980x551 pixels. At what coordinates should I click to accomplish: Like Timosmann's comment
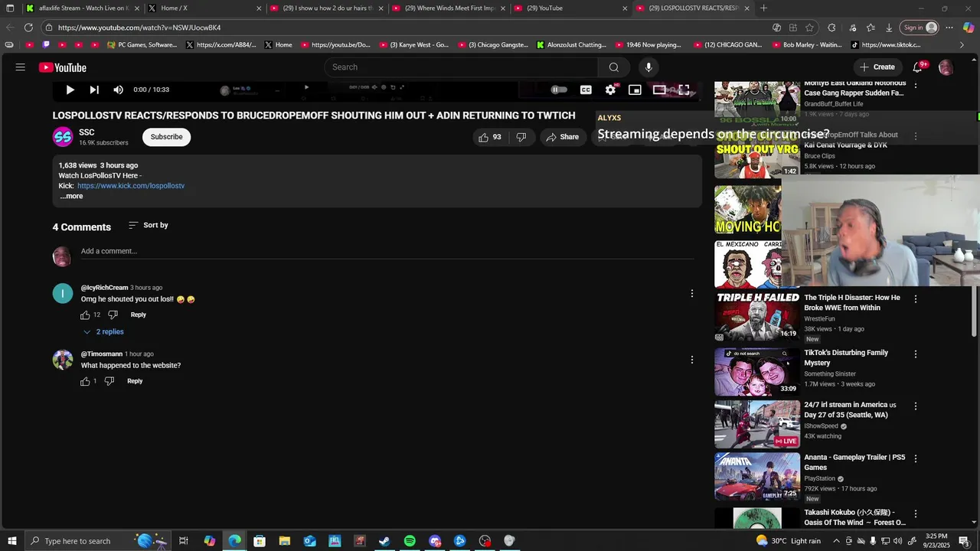coord(85,381)
